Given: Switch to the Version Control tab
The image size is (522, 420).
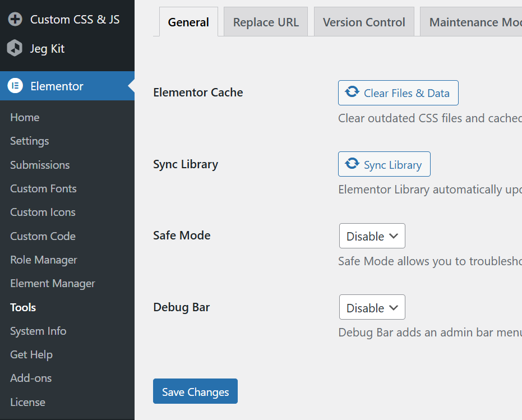Looking at the screenshot, I should click(364, 22).
